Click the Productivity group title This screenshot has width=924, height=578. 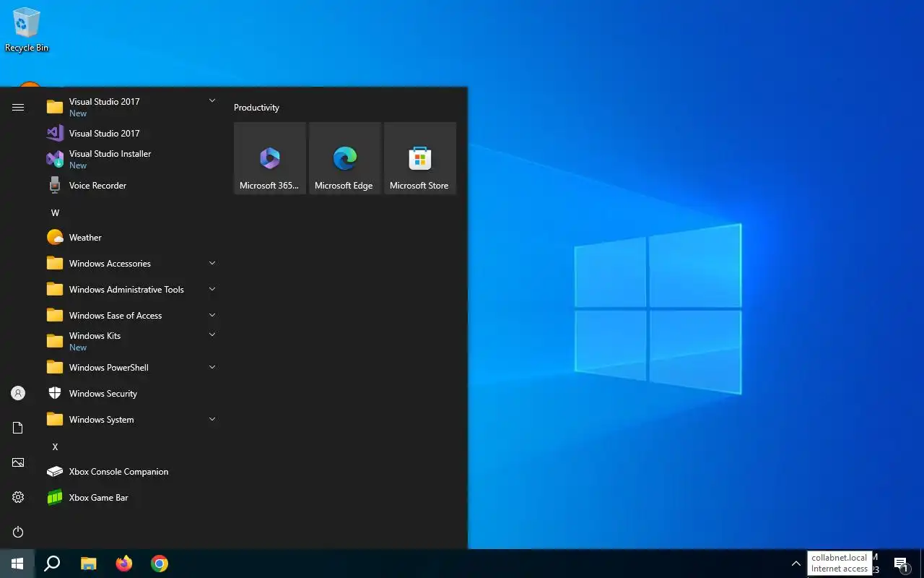256,108
